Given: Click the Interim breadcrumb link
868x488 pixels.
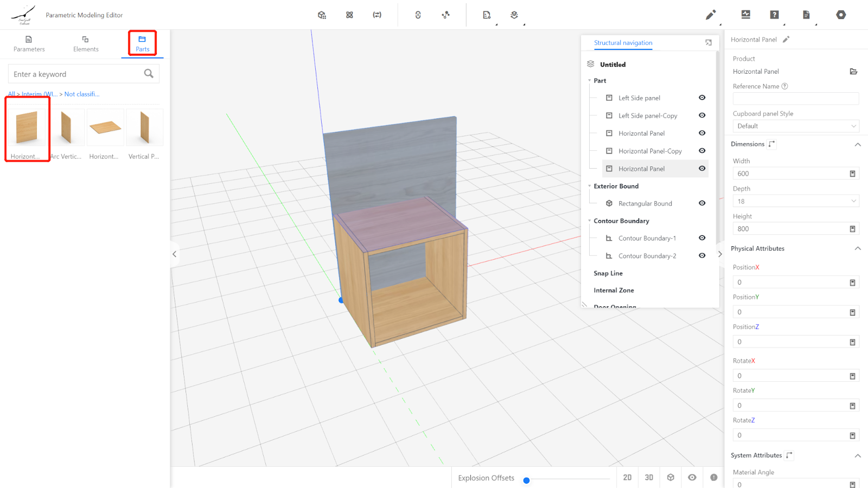Looking at the screenshot, I should (39, 94).
